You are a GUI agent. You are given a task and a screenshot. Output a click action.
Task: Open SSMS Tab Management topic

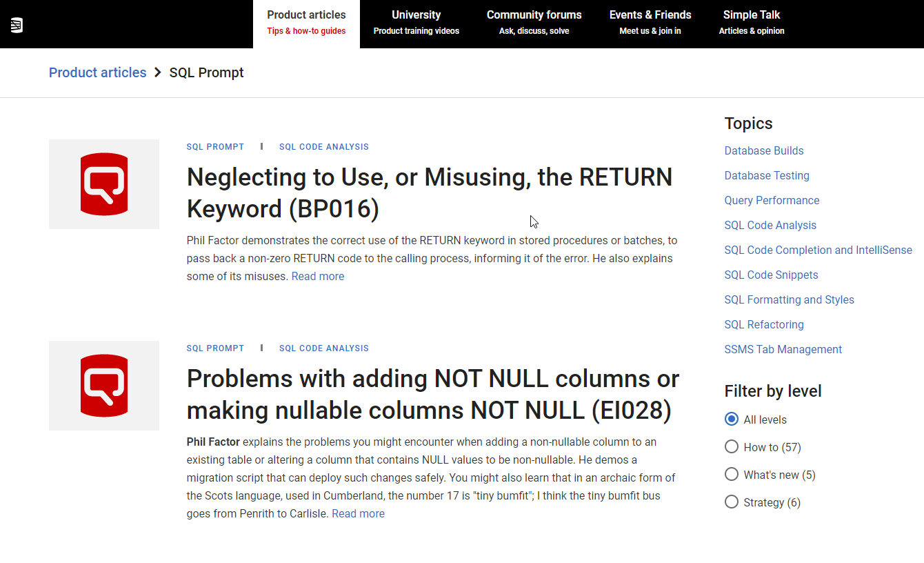[783, 349]
